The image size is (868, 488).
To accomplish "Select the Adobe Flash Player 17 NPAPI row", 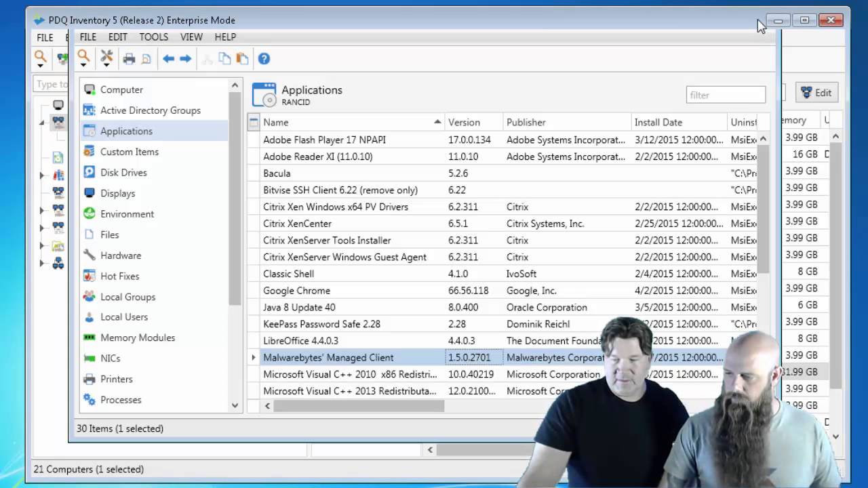I will click(x=502, y=140).
